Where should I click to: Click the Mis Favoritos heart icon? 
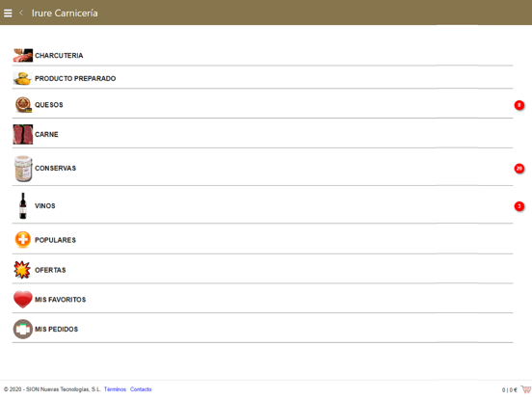pyautogui.click(x=23, y=299)
